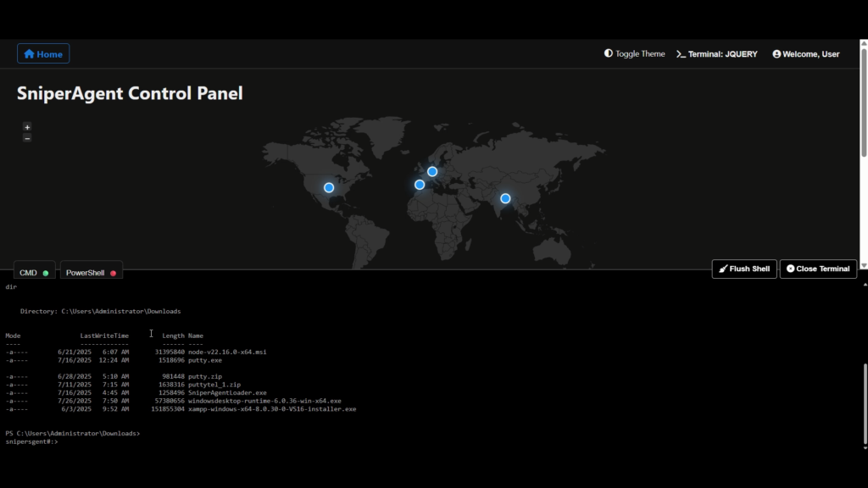Screen dimensions: 868x488
Task: Open the Terminal: JQUERY selector
Action: tap(716, 54)
